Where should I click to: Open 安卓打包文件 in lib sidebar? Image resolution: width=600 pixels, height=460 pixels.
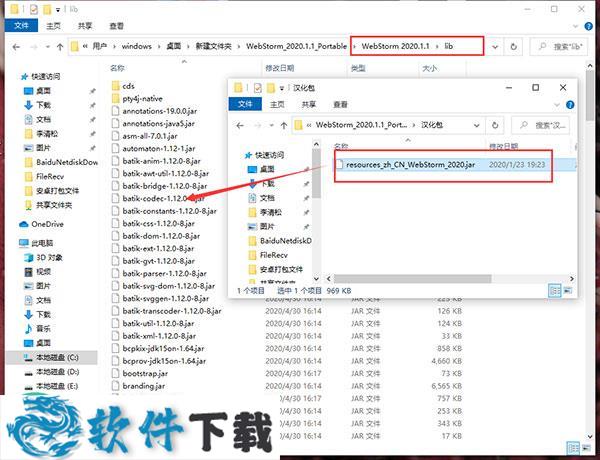[x=57, y=191]
